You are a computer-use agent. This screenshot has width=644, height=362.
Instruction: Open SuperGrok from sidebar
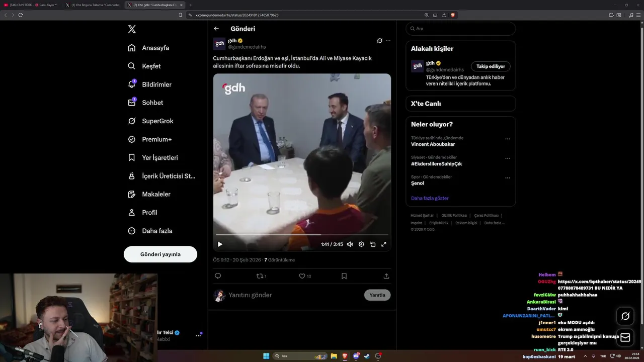(151, 121)
